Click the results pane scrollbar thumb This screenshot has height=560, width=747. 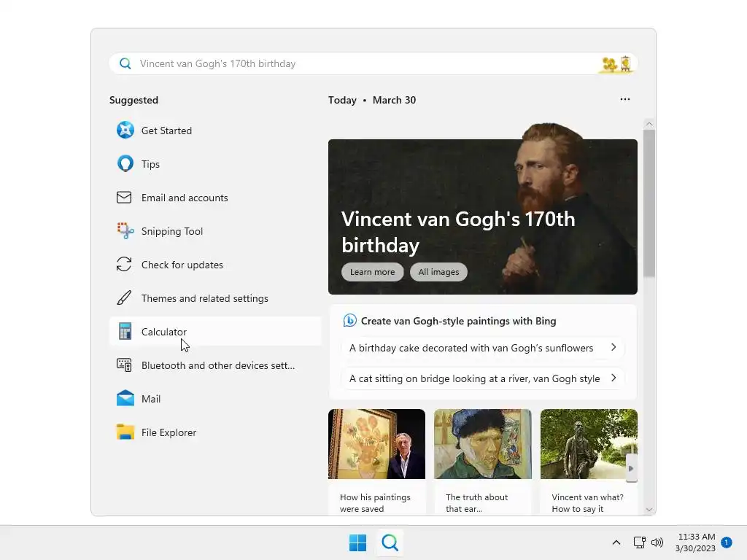pos(649,203)
